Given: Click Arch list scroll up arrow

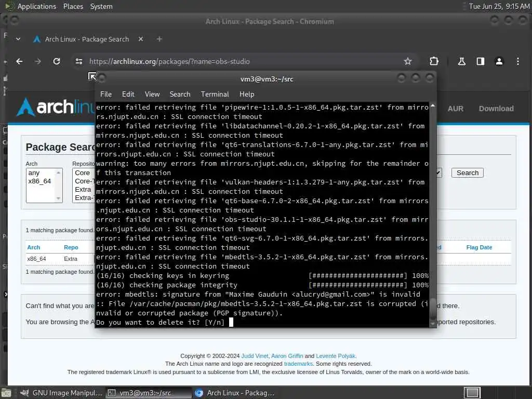Looking at the screenshot, I should (58, 172).
